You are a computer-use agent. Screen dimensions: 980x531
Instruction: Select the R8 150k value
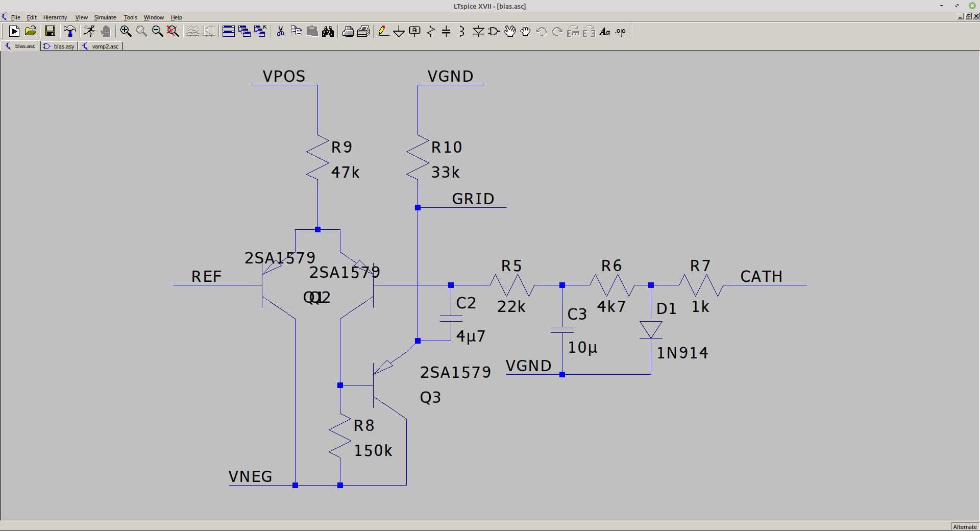tap(373, 450)
